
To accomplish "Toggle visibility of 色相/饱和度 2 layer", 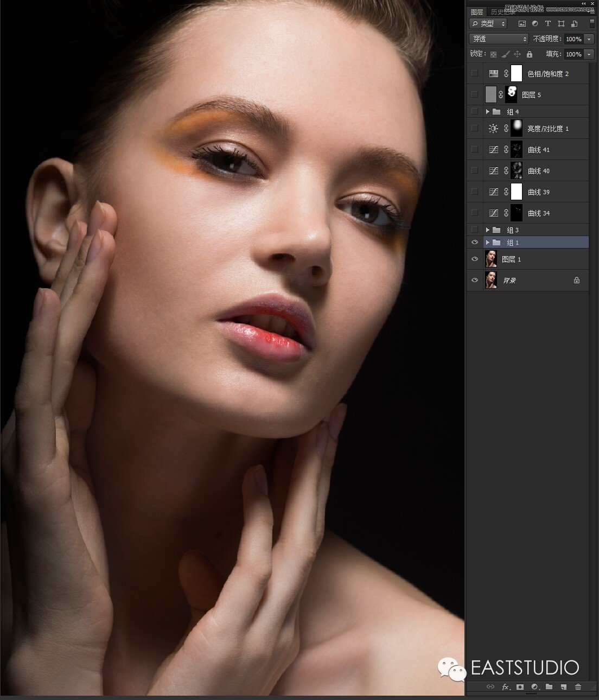I will pos(475,73).
